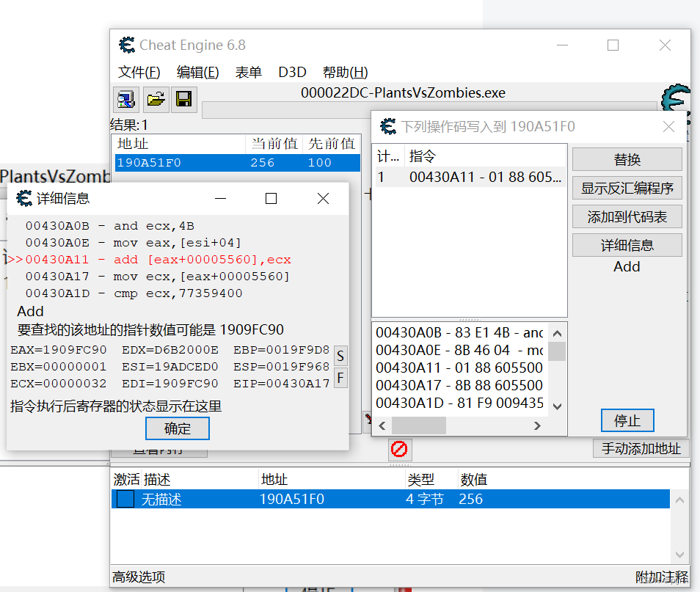Click 高级选项 at bottom left
This screenshot has height=592, width=700.
(139, 577)
